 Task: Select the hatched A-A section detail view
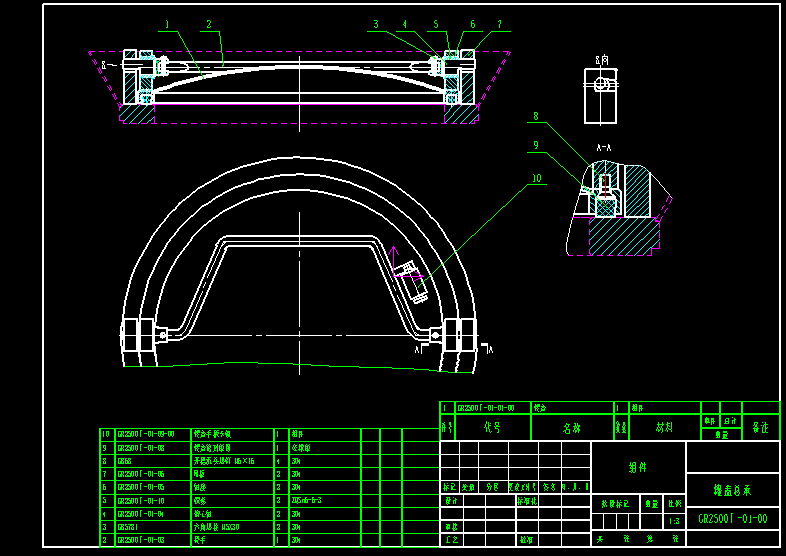pos(619,208)
